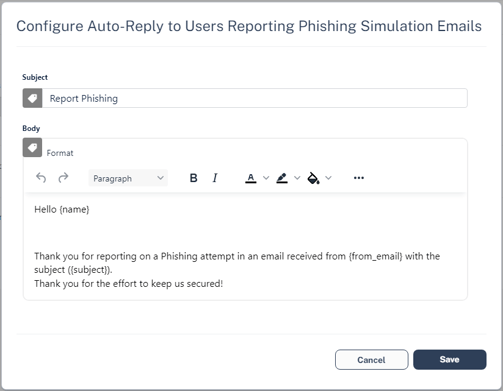
Task: Click the Save button
Action: [x=450, y=359]
